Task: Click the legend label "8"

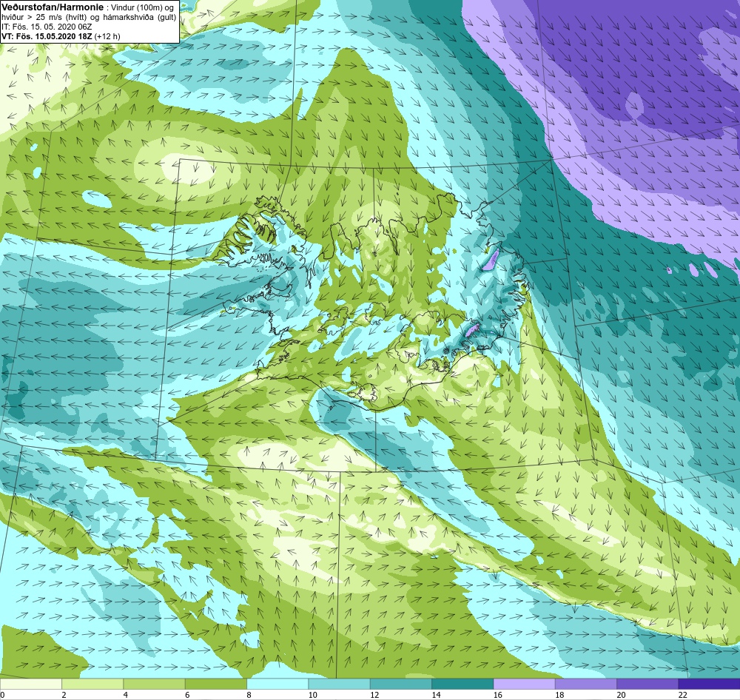Action: 249,695
